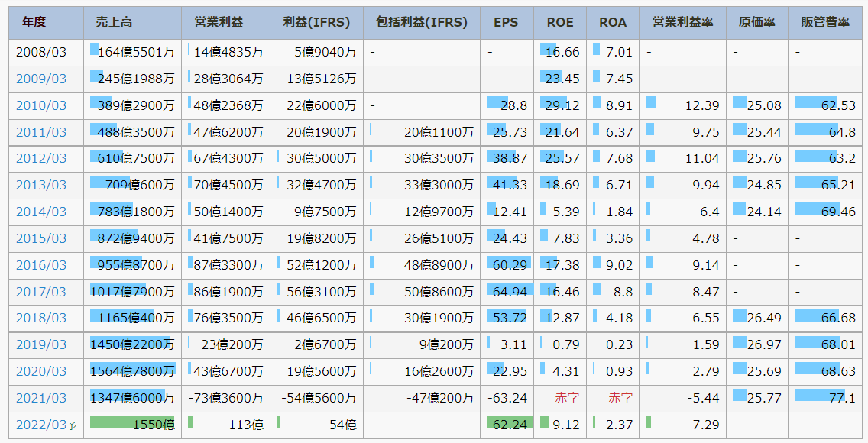This screenshot has height=443, width=868.
Task: Open the 2021/03 fiscal year link
Action: 41,398
